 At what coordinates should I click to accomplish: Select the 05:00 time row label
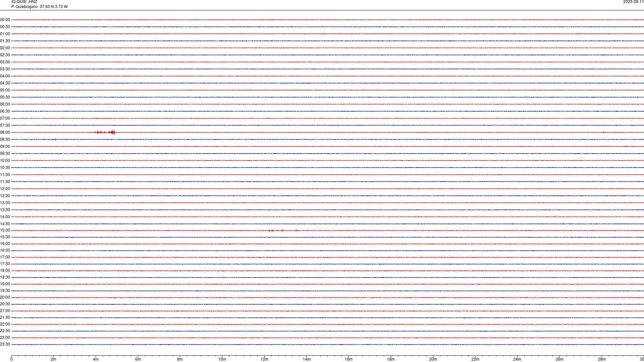[5, 90]
